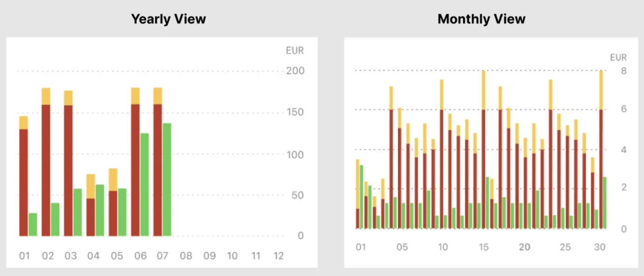Screen dimensions: 644x276
Task: Click the yellow segment reaching 8 above label 15
Action: coord(484,90)
